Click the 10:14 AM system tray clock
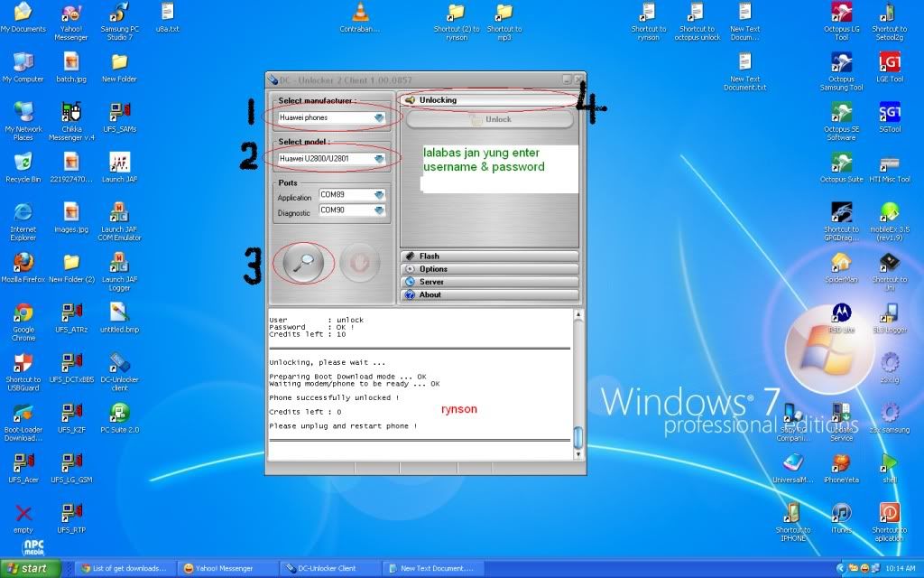 tap(901, 569)
